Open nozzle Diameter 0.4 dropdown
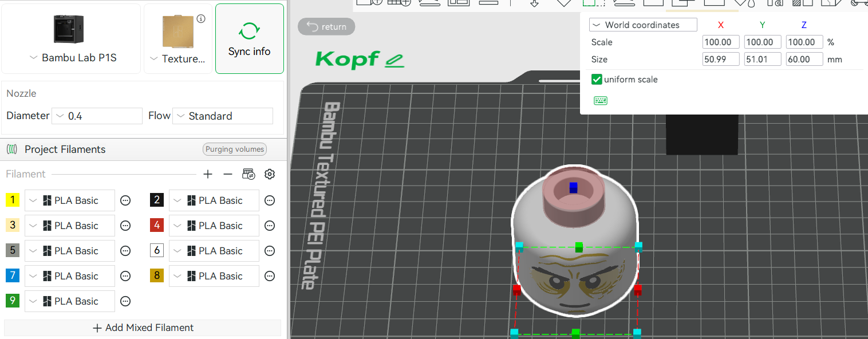The image size is (868, 339). coord(97,116)
